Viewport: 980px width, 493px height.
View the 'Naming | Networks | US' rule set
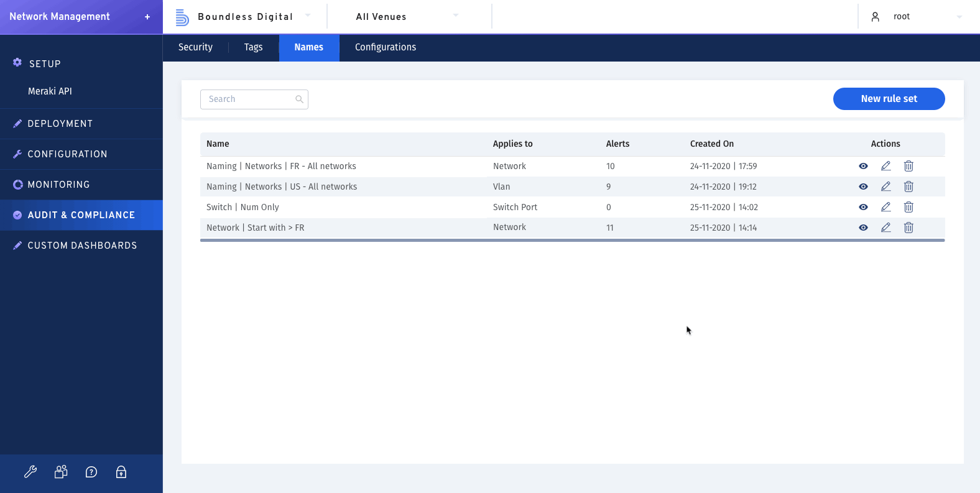[x=863, y=187]
